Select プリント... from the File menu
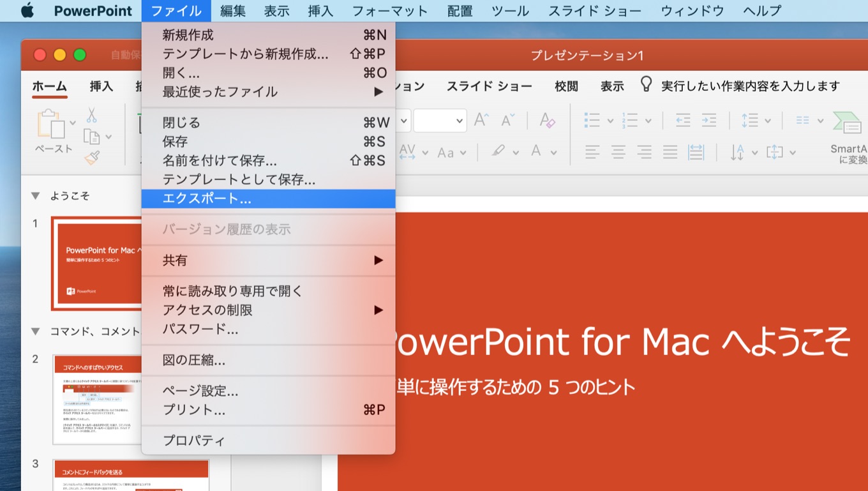The width and height of the screenshot is (868, 491). (x=268, y=410)
